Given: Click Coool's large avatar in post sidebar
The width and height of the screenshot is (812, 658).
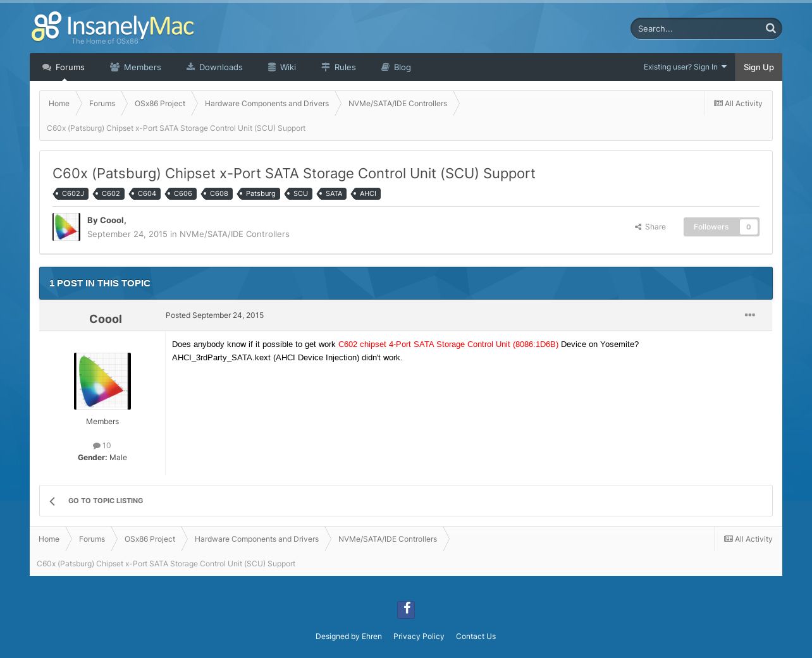Looking at the screenshot, I should (102, 381).
